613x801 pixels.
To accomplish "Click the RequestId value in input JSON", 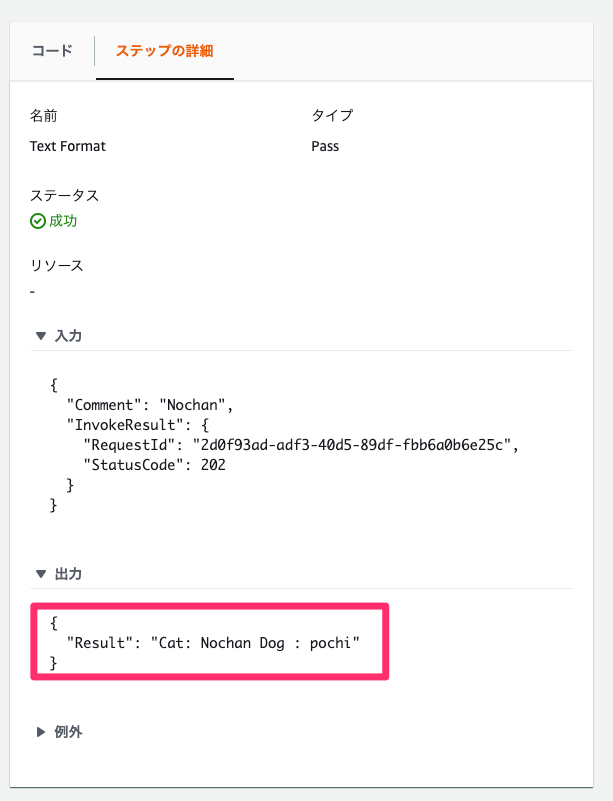I will [x=352, y=445].
